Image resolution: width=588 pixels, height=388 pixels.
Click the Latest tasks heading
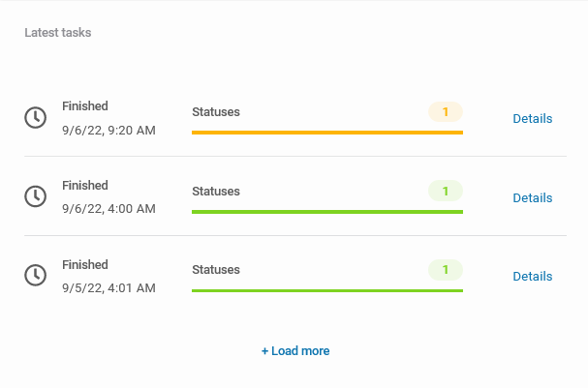pyautogui.click(x=58, y=33)
